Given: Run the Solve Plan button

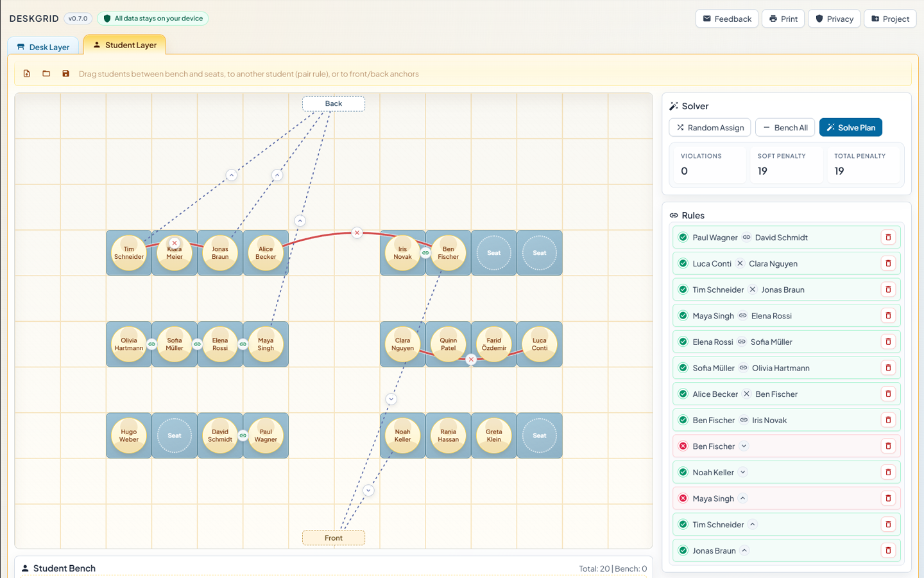Looking at the screenshot, I should (x=850, y=127).
